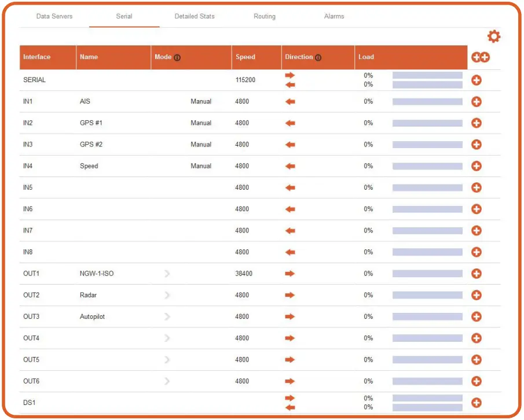524x420 pixels.
Task: Click the double-plus expand all icon
Action: pos(481,57)
